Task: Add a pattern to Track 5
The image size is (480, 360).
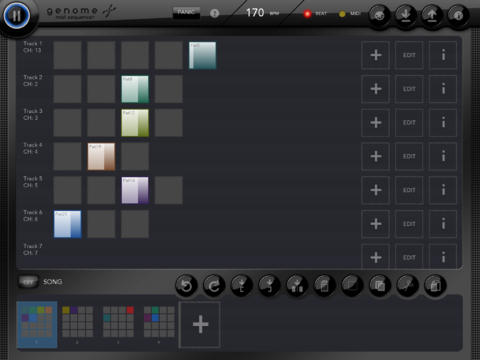Action: click(376, 190)
